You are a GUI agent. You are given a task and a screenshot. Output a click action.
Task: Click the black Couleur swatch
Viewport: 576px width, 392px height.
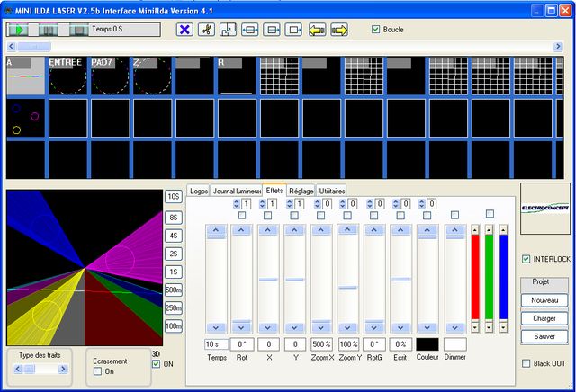pyautogui.click(x=427, y=344)
